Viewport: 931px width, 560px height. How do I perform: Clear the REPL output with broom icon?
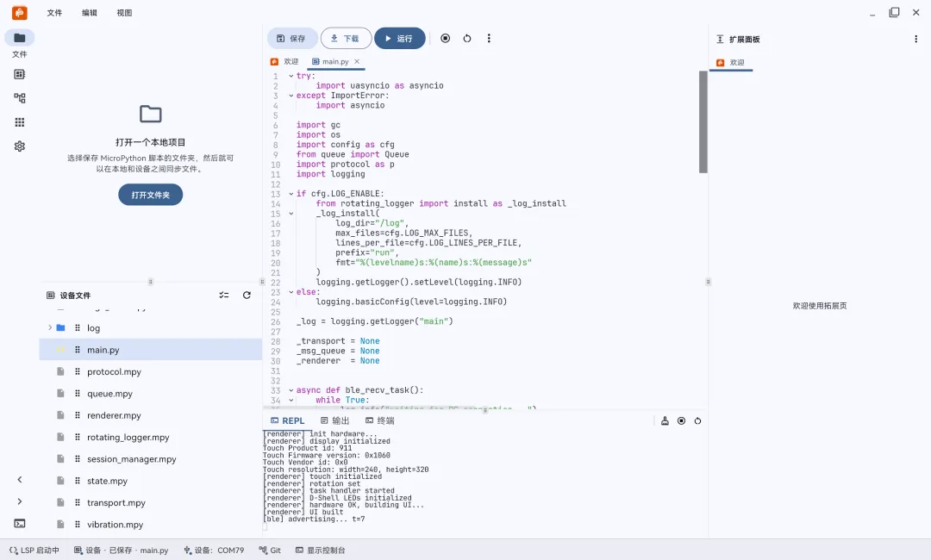pyautogui.click(x=665, y=420)
